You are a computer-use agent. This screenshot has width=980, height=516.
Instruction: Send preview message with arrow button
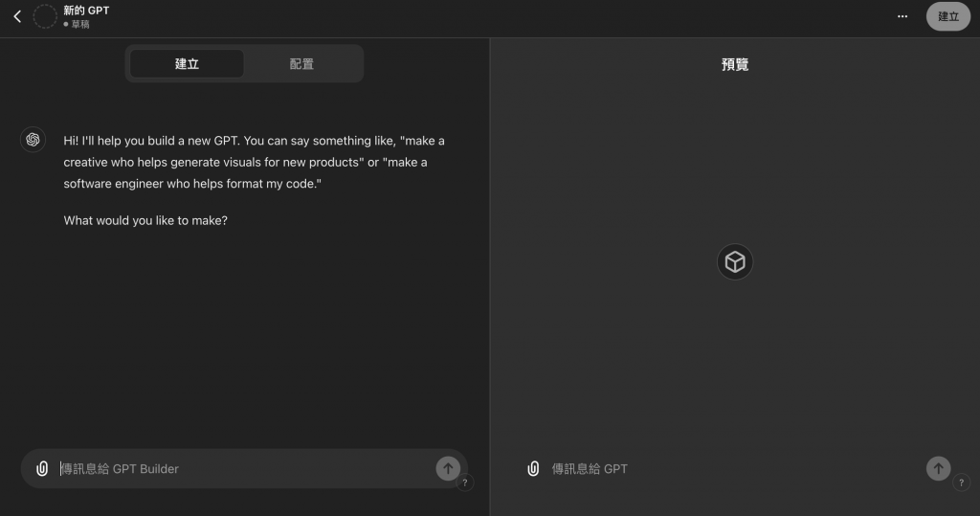[x=938, y=468]
